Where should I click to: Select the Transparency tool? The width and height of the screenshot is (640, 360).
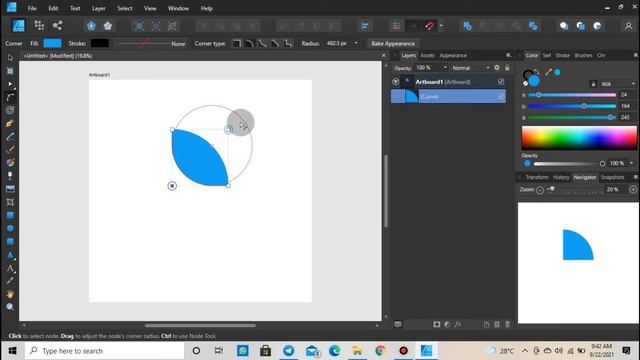(x=10, y=176)
